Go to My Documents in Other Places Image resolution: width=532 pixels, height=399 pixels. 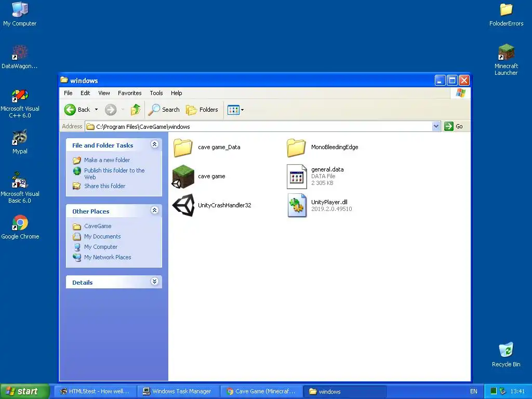tap(102, 236)
